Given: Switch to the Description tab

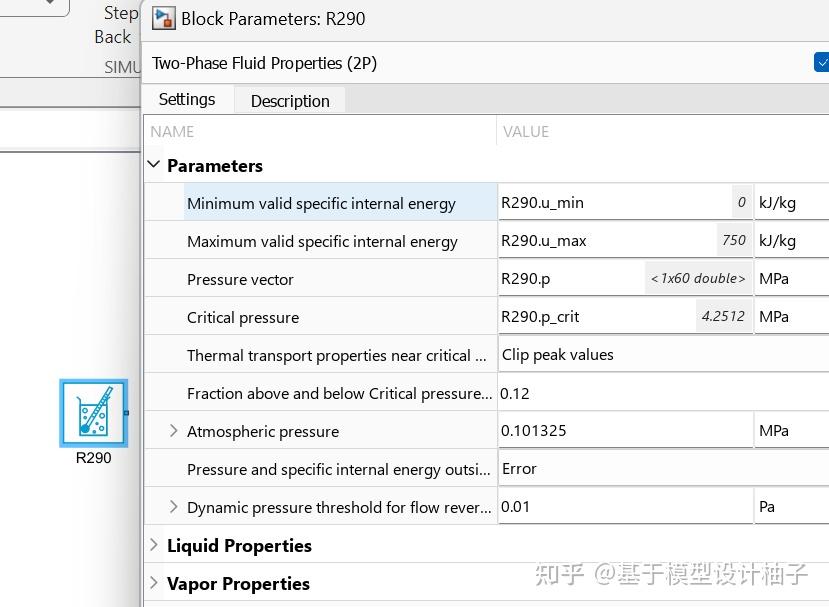Looking at the screenshot, I should pyautogui.click(x=289, y=100).
